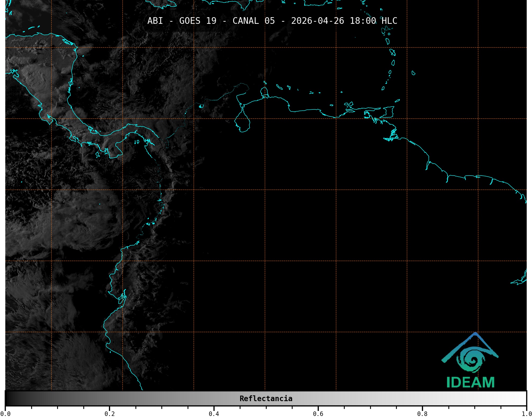
Task: Click the 0.6 tick label
Action: (318, 414)
